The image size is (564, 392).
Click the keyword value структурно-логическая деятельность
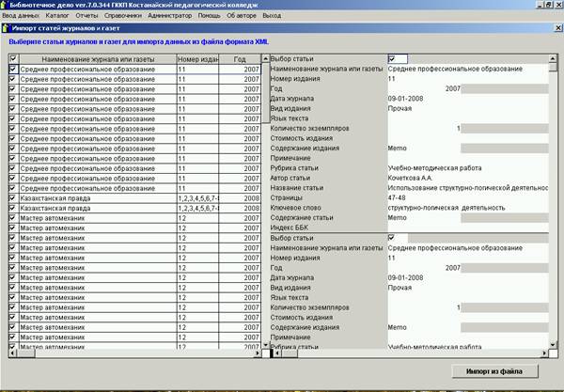(446, 208)
